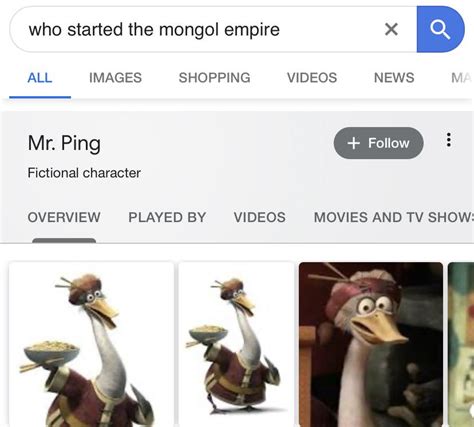Select the ALL search tab
This screenshot has height=427, width=474.
point(40,78)
